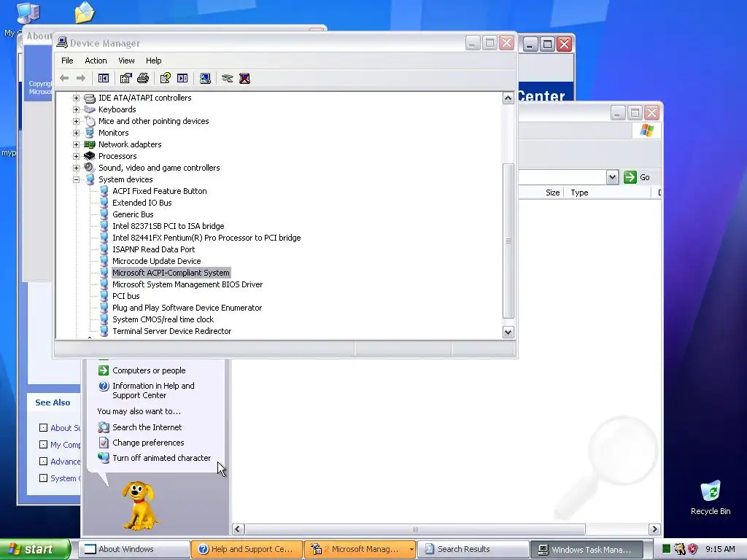Select the PCI bus device
The height and width of the screenshot is (560, 747).
click(125, 296)
